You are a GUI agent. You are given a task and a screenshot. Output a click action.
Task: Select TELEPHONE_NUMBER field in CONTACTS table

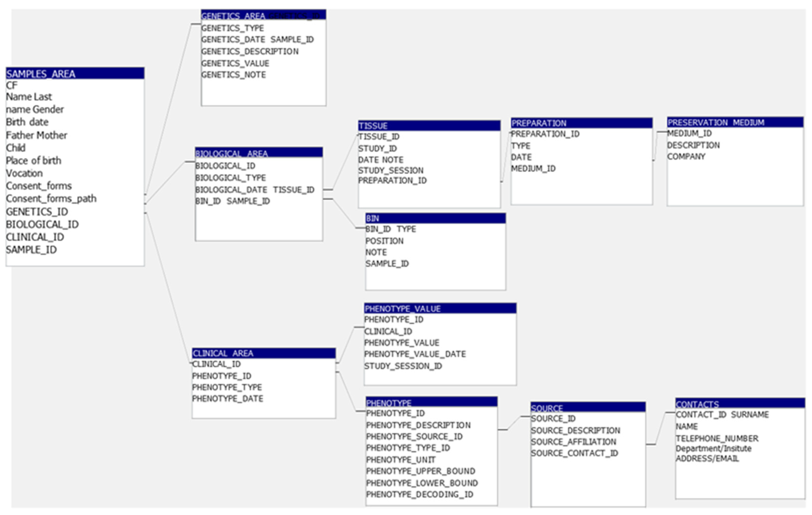point(717,438)
